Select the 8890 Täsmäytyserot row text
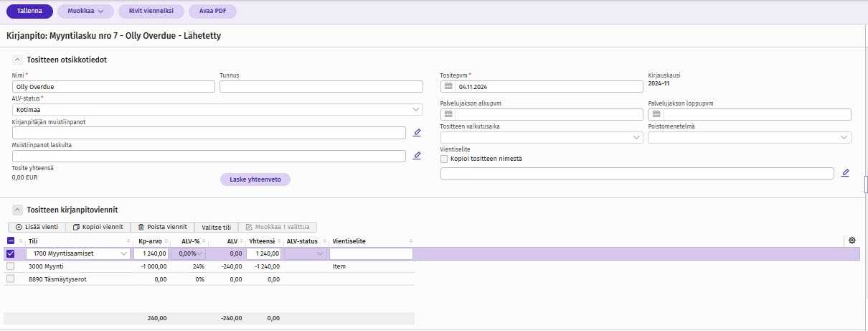 (x=57, y=279)
